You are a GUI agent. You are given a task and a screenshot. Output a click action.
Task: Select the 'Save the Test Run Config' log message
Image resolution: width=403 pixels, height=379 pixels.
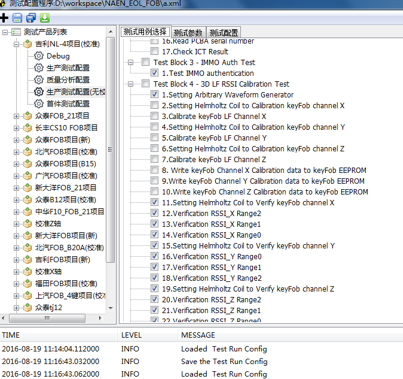coord(224,361)
